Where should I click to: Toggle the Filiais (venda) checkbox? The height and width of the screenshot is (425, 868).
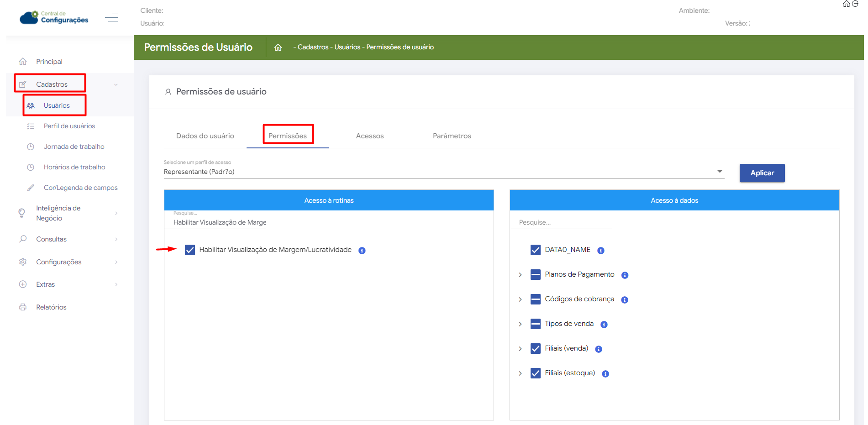pyautogui.click(x=535, y=349)
